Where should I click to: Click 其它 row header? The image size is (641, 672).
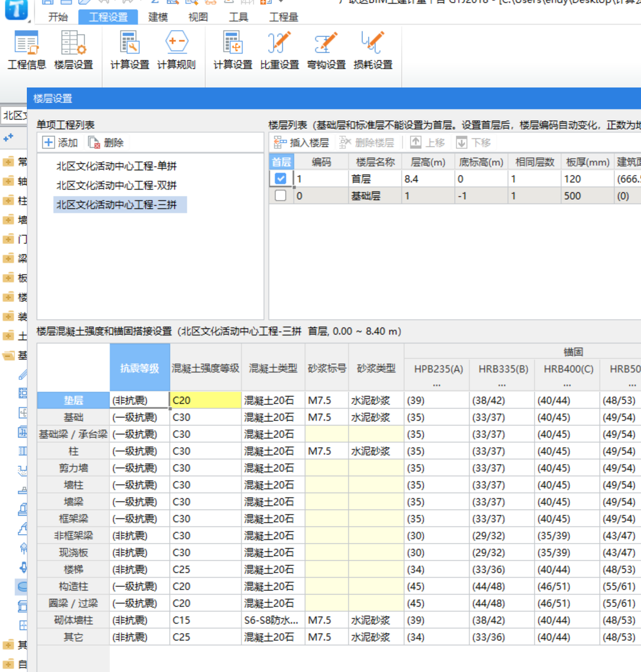(x=74, y=637)
